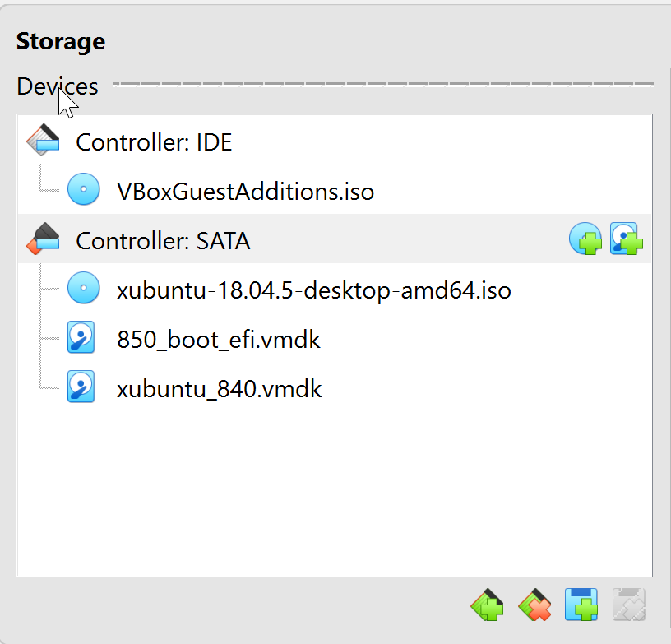Image resolution: width=671 pixels, height=644 pixels.
Task: Add optical drive to SATA controller
Action: [x=585, y=239]
